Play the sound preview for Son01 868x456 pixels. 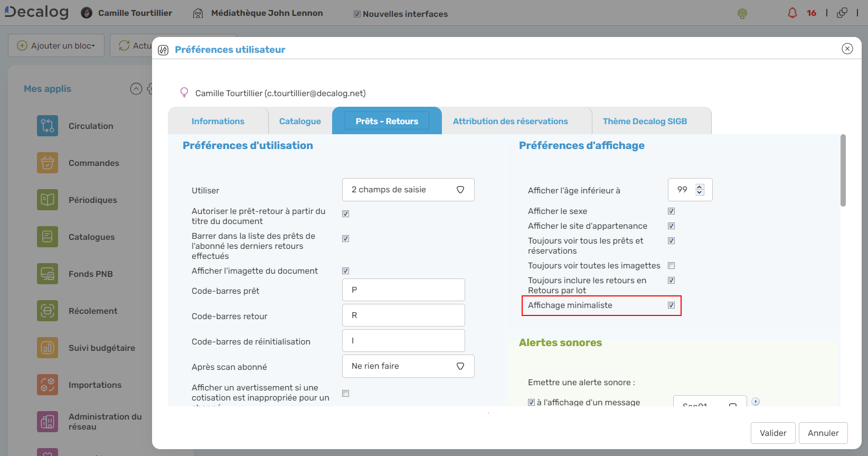756,402
